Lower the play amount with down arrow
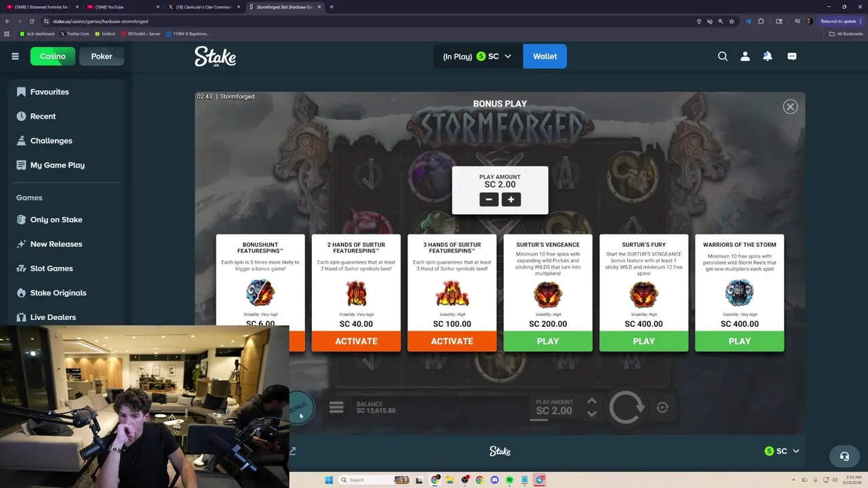Screen dimensions: 868x488 [592, 413]
